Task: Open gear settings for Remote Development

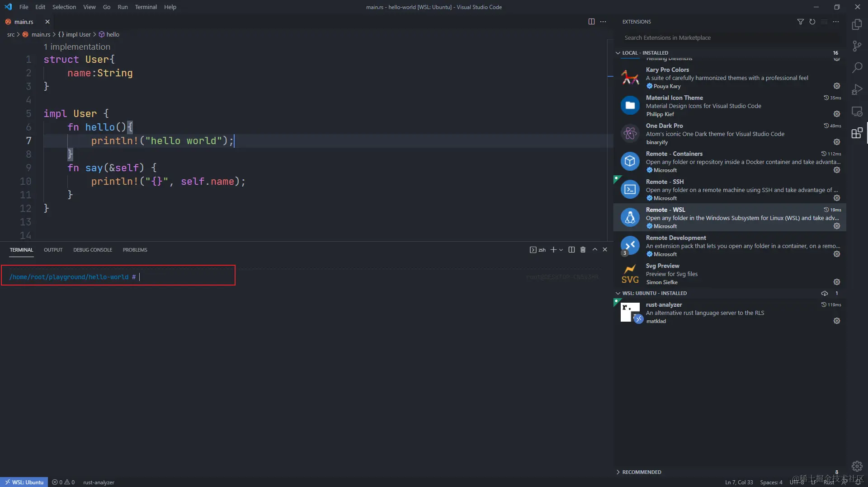Action: pyautogui.click(x=837, y=254)
